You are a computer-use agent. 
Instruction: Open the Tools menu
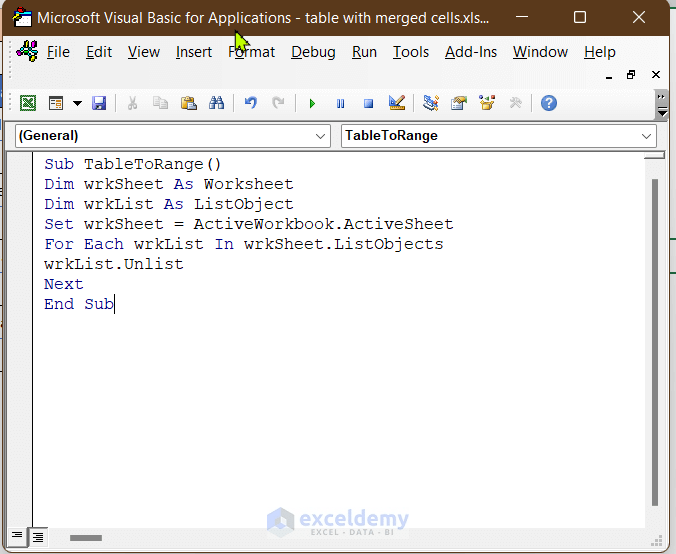point(410,52)
